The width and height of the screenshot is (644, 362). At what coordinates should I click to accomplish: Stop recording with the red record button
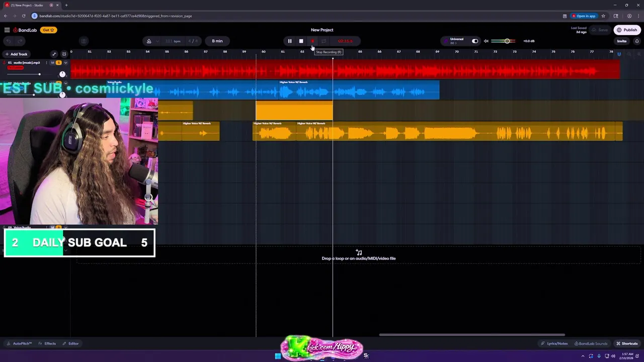(312, 41)
